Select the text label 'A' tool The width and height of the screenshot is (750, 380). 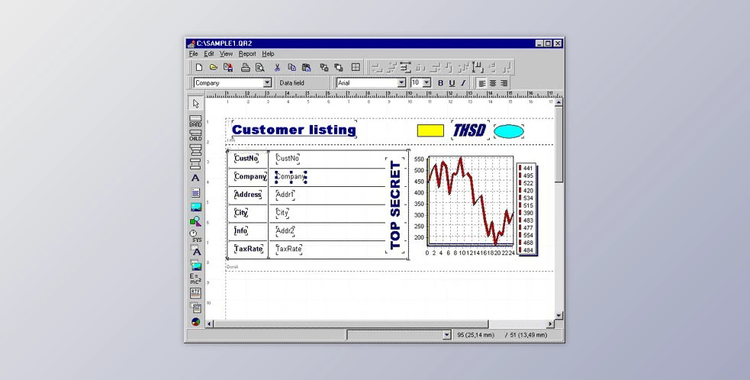tap(196, 178)
